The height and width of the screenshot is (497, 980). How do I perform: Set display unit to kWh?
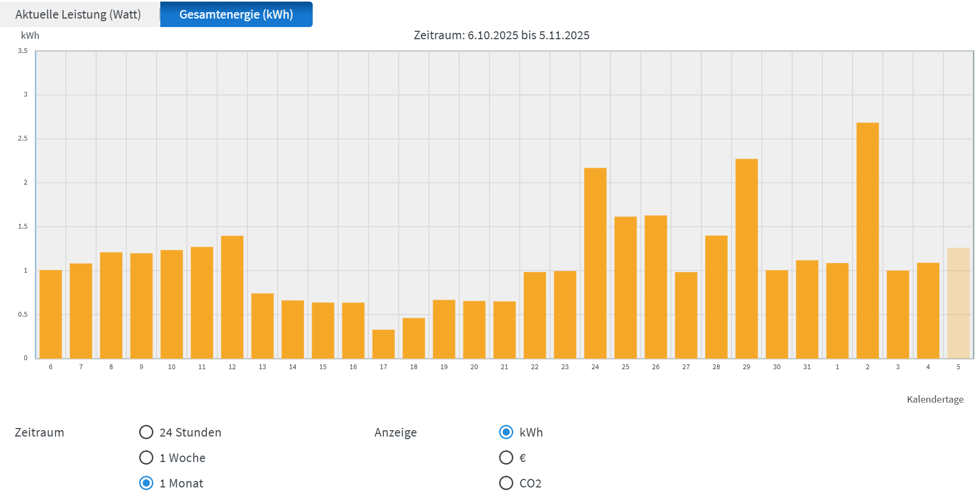506,432
